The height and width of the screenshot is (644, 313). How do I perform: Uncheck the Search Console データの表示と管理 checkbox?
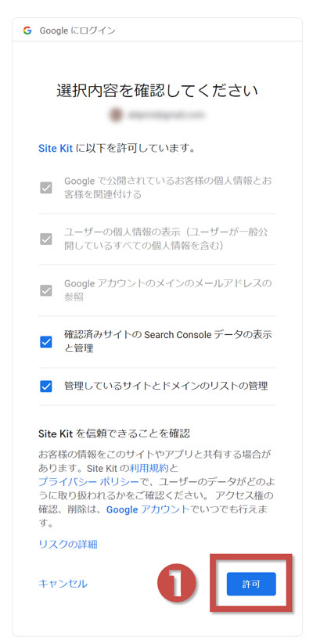coord(46,342)
